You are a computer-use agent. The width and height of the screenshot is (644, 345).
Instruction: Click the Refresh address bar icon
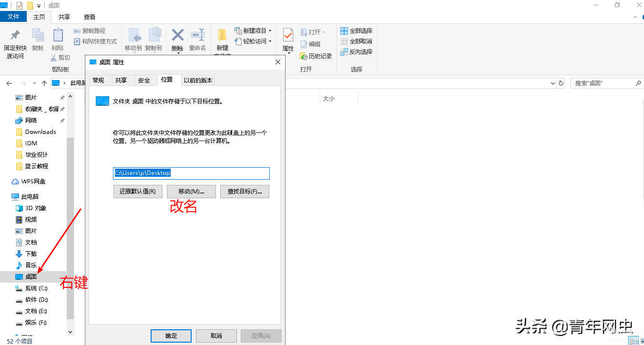[561, 83]
